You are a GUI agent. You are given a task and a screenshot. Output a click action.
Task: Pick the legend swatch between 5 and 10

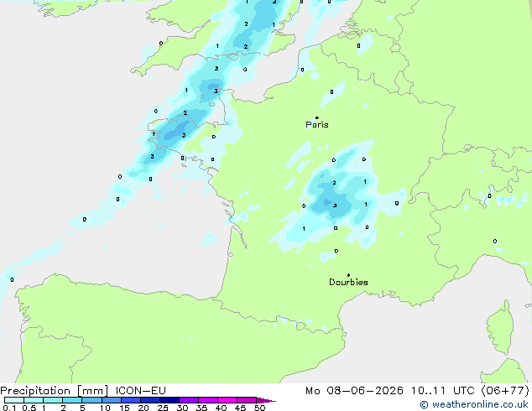tap(91, 400)
